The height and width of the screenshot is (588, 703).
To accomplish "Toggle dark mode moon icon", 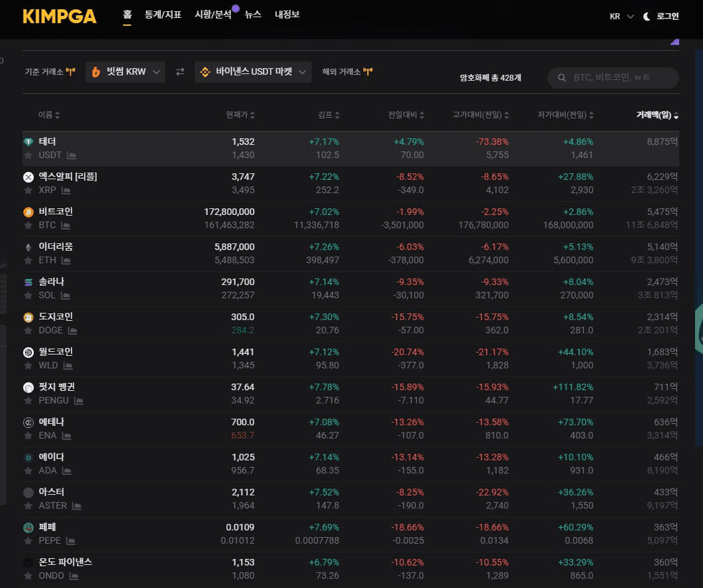I will click(x=647, y=17).
